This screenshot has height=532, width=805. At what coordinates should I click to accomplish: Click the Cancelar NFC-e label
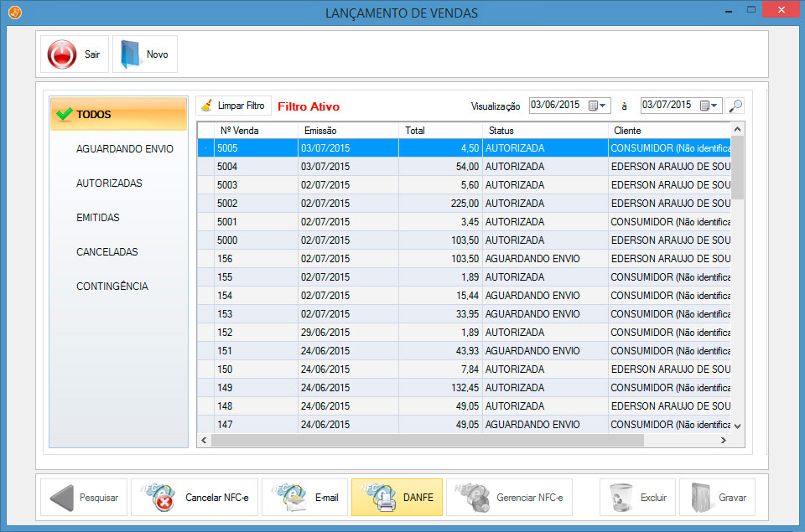click(216, 498)
